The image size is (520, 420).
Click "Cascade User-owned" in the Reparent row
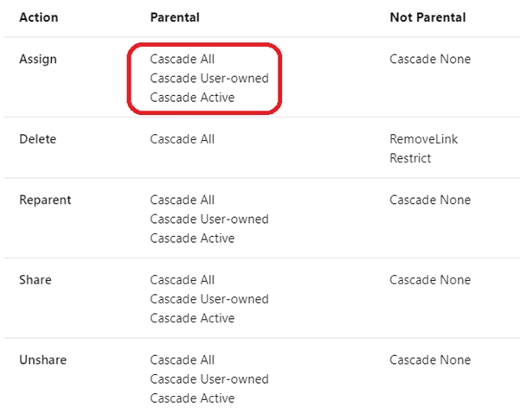(x=209, y=219)
